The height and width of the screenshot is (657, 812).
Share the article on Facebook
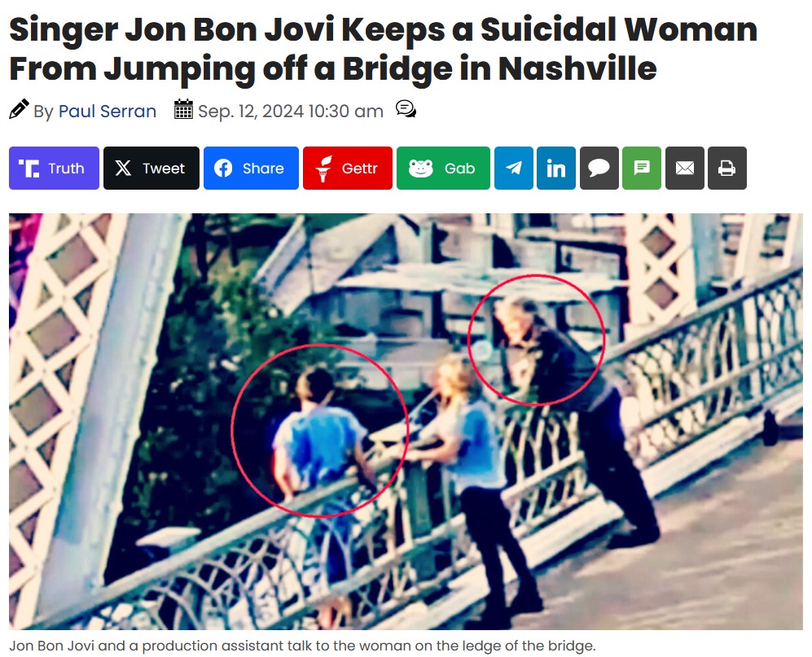click(x=251, y=169)
